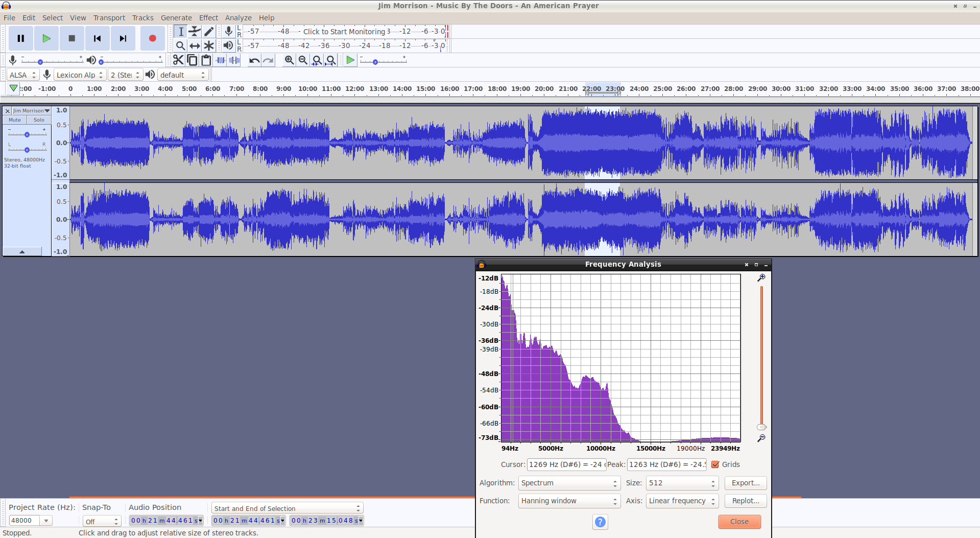
Task: Zoom out the Frequency Analysis graph
Action: click(x=761, y=438)
